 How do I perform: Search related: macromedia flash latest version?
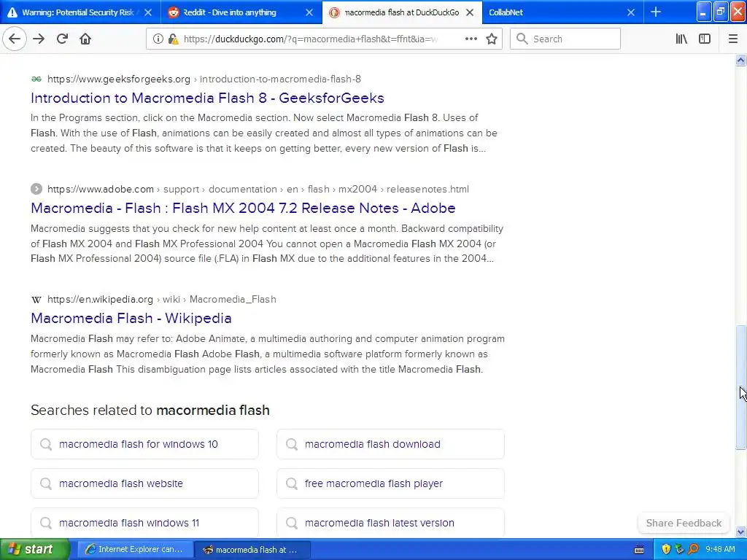[x=391, y=523]
